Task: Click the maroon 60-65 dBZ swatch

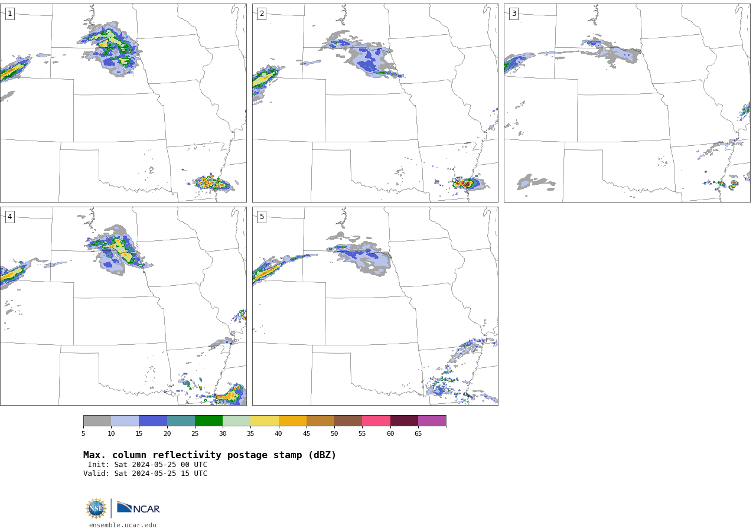Action: (x=404, y=420)
